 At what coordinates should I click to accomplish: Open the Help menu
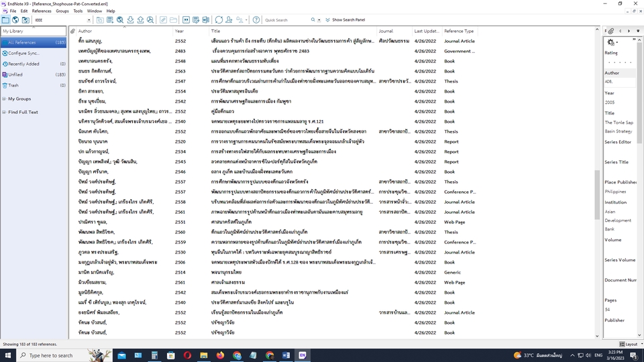[x=111, y=11]
